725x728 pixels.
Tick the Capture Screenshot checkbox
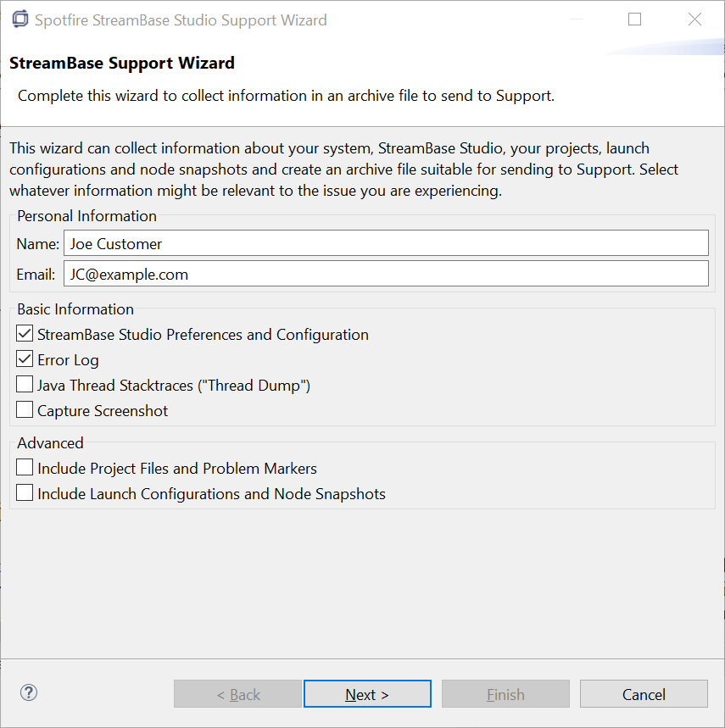coord(25,411)
